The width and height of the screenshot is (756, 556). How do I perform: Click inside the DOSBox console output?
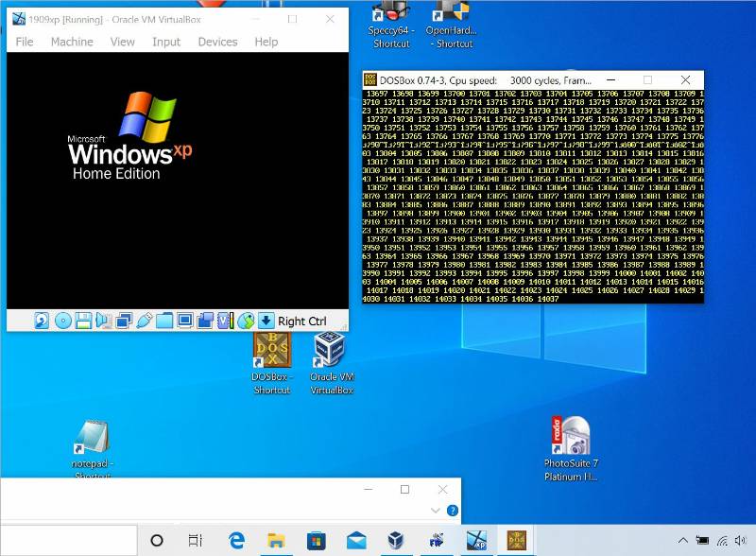[533, 196]
